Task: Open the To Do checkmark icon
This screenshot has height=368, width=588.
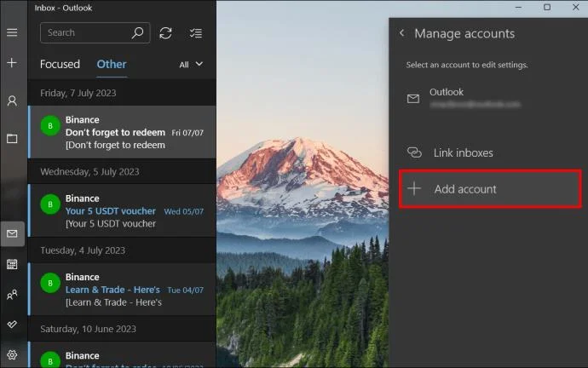Action: [x=12, y=325]
